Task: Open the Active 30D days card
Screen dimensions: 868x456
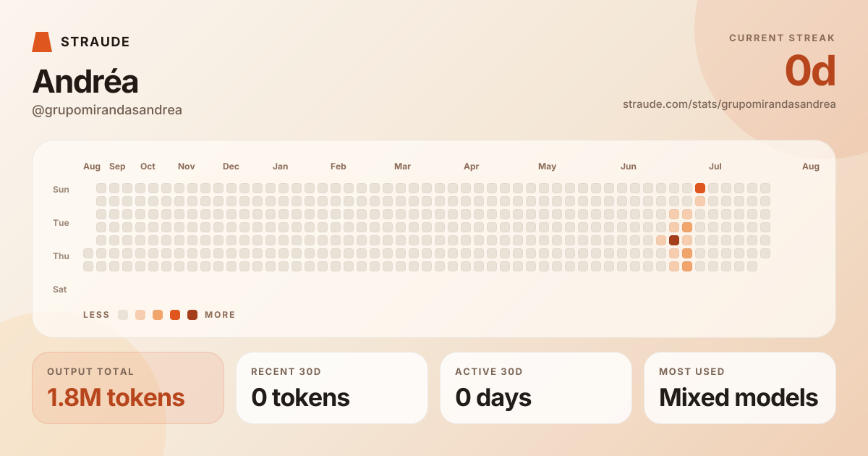Action: [x=536, y=388]
